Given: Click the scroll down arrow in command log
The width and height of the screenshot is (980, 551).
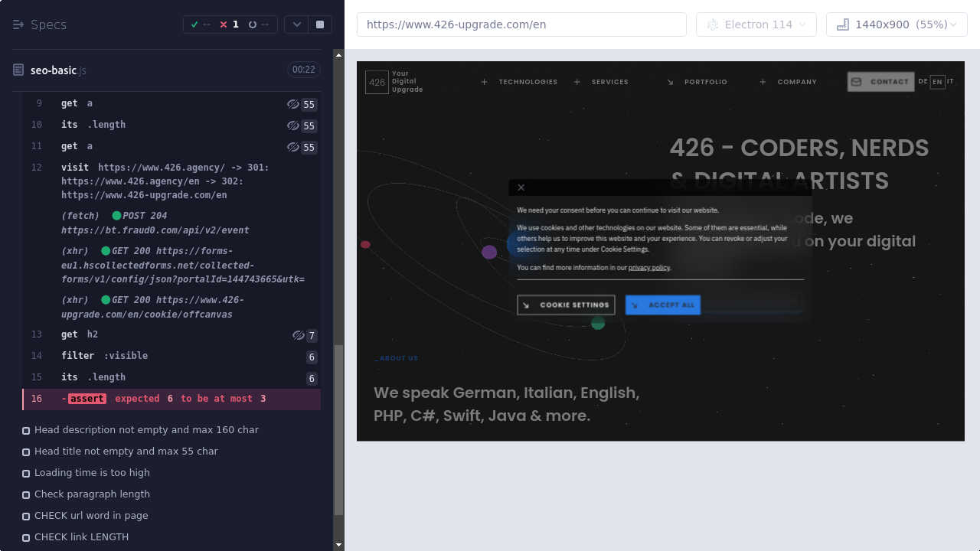Looking at the screenshot, I should point(339,545).
